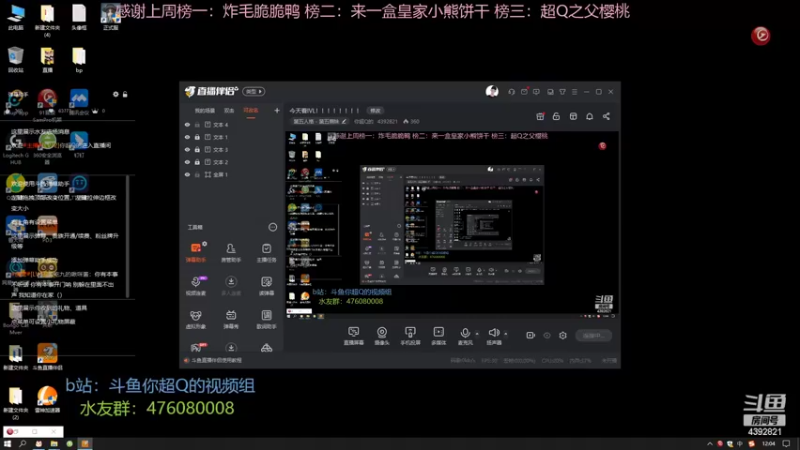Click the share icon in room header
The height and width of the screenshot is (450, 800).
[606, 116]
